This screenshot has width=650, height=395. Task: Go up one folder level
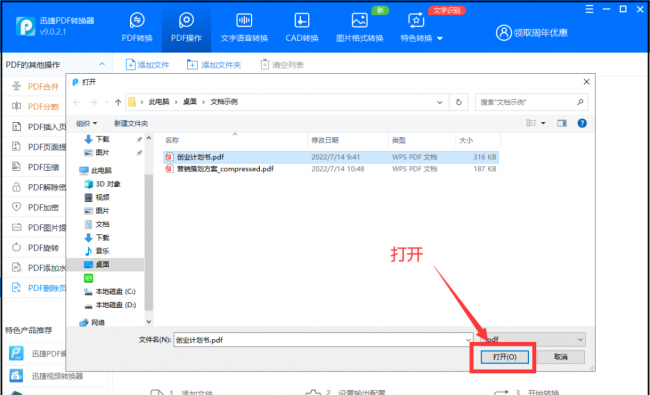tap(118, 102)
